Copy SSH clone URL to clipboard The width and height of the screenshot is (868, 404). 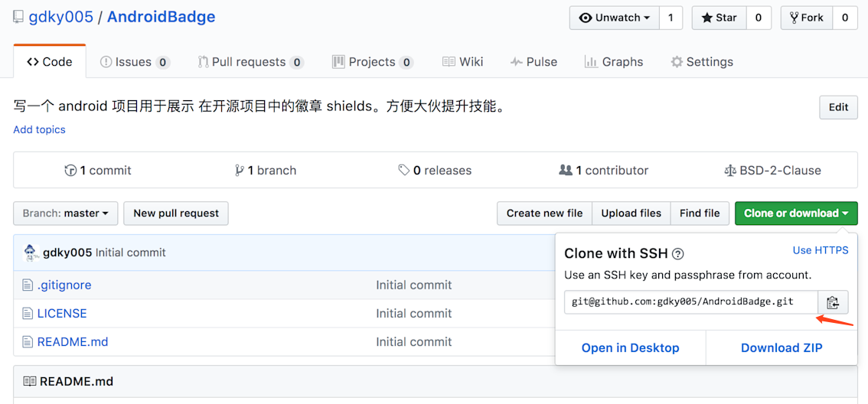tap(833, 302)
